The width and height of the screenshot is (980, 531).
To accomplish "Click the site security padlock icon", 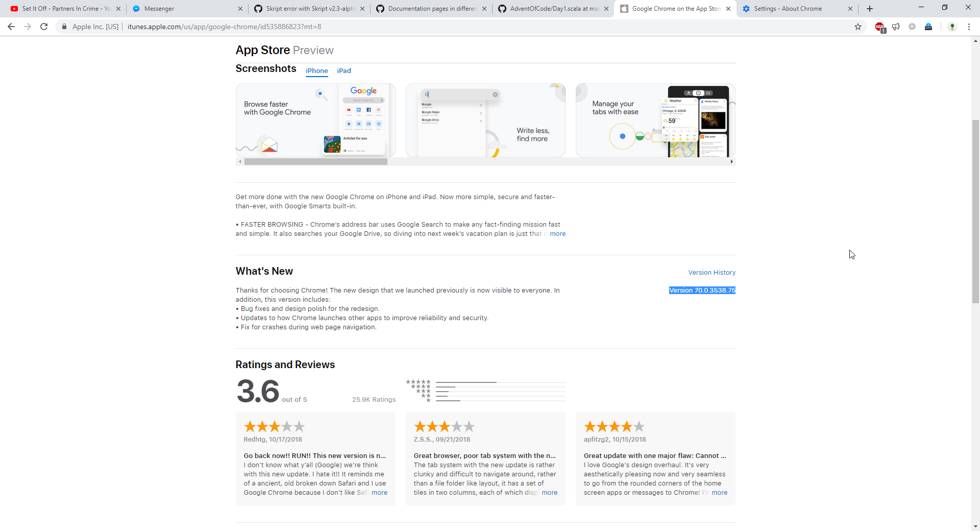I will click(x=64, y=27).
